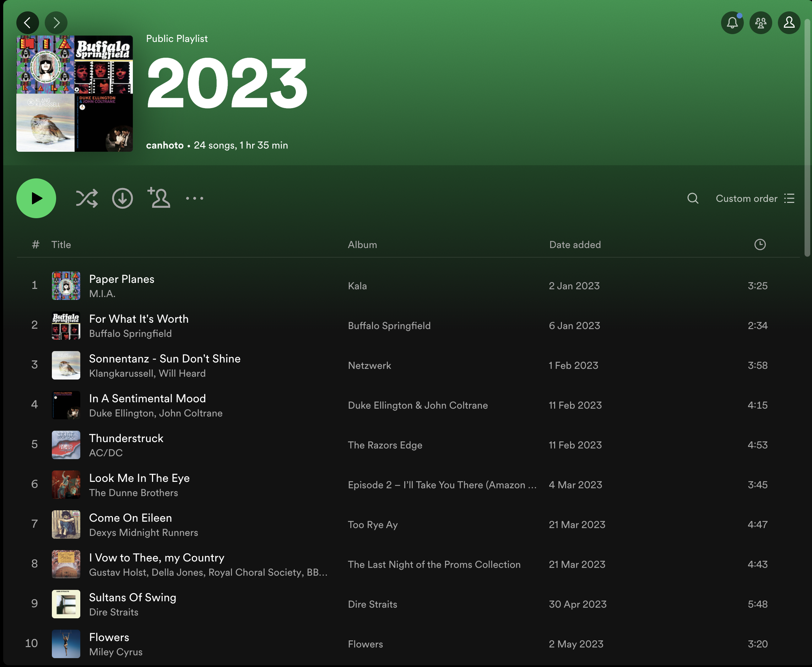The width and height of the screenshot is (812, 667).
Task: Invite collaborators to the playlist
Action: pyautogui.click(x=159, y=198)
